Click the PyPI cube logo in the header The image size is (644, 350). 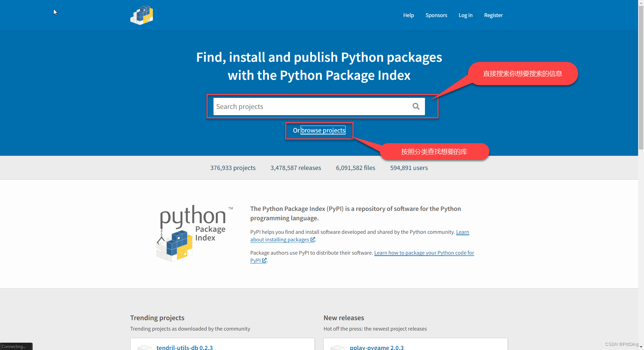pos(142,15)
